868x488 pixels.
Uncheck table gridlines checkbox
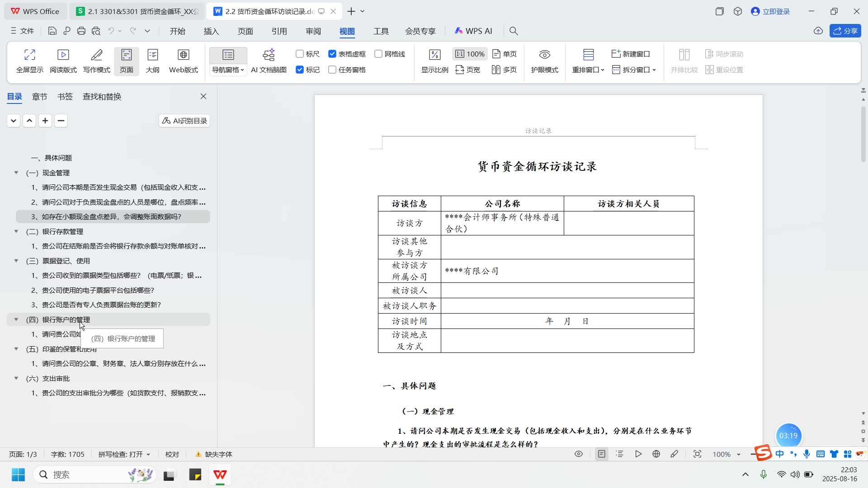[332, 54]
